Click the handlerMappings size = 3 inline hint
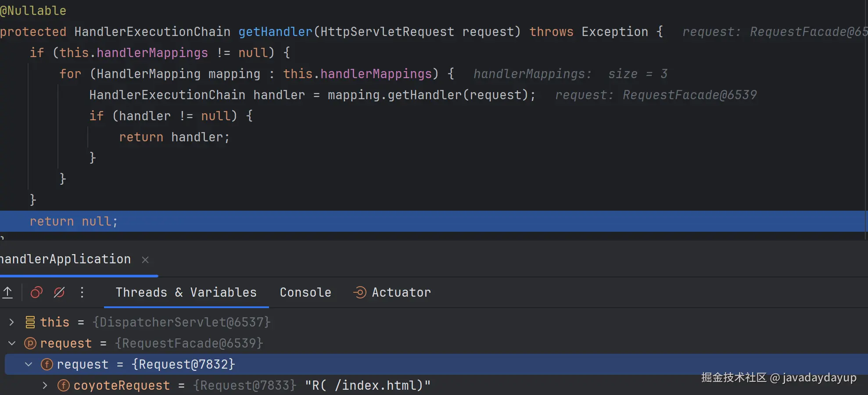 (x=570, y=74)
